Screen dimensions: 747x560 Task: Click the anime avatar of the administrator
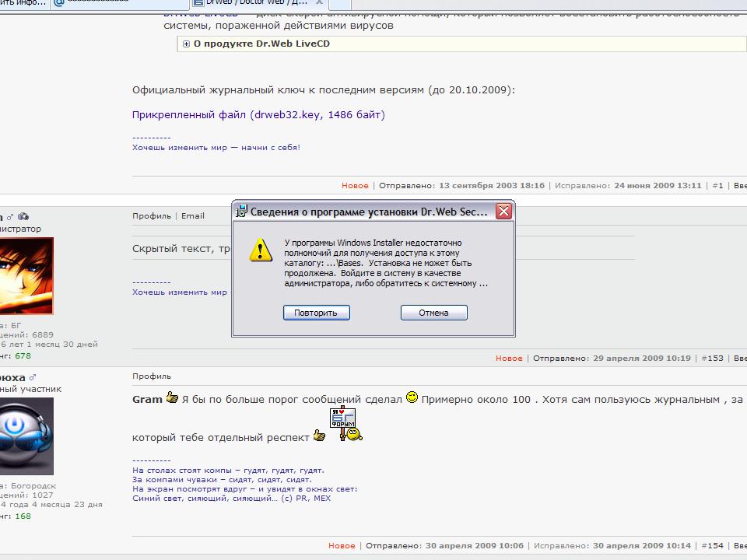(x=26, y=276)
